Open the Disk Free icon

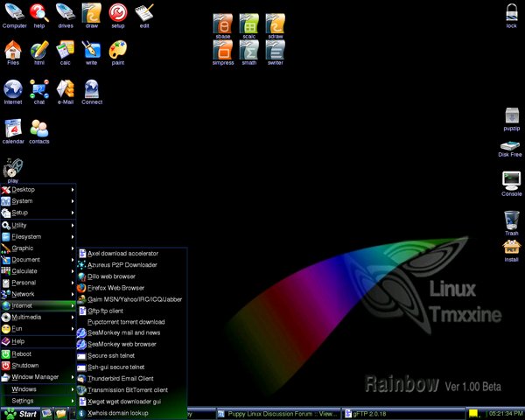pyautogui.click(x=510, y=149)
